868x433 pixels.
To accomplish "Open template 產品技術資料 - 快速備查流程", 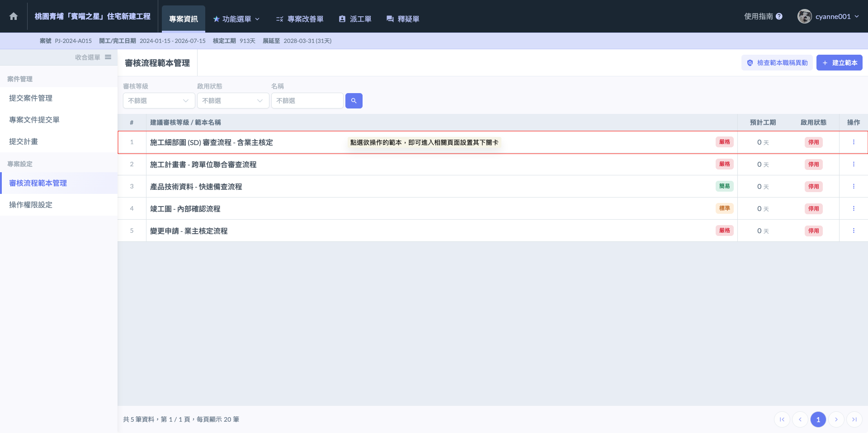I will 196,187.
